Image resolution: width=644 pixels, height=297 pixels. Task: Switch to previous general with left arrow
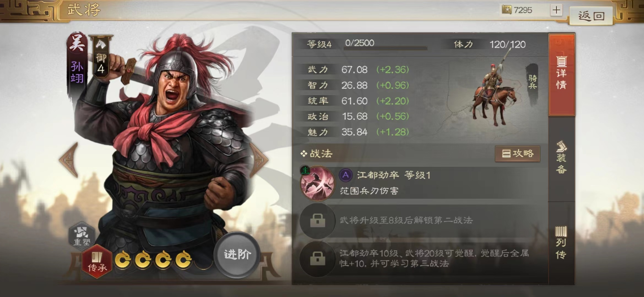point(69,159)
